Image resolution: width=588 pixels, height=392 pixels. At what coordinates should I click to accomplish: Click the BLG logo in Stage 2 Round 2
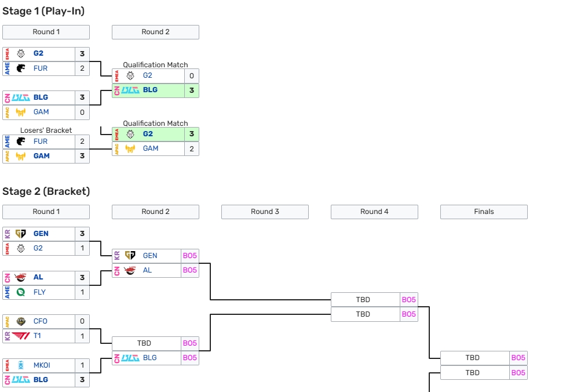(x=131, y=358)
